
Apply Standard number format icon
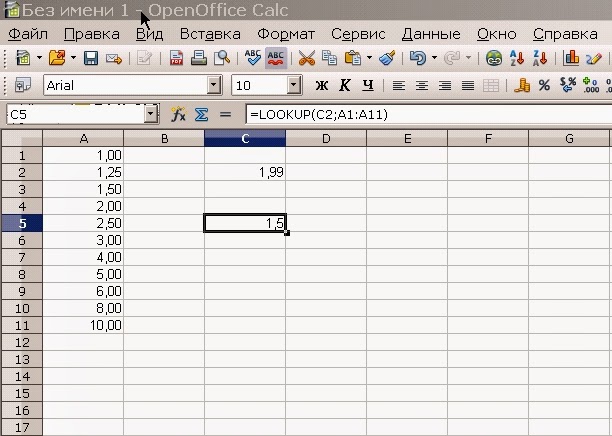coord(568,85)
